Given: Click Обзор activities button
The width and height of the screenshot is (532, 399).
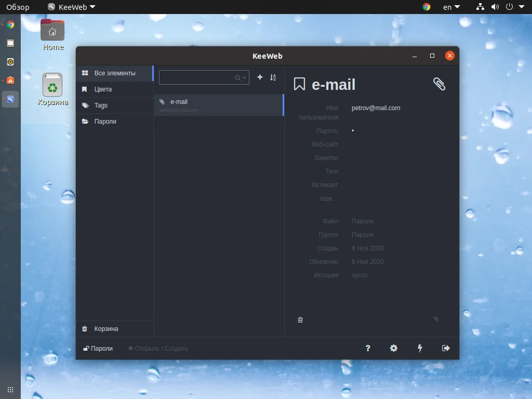Looking at the screenshot, I should [x=18, y=7].
